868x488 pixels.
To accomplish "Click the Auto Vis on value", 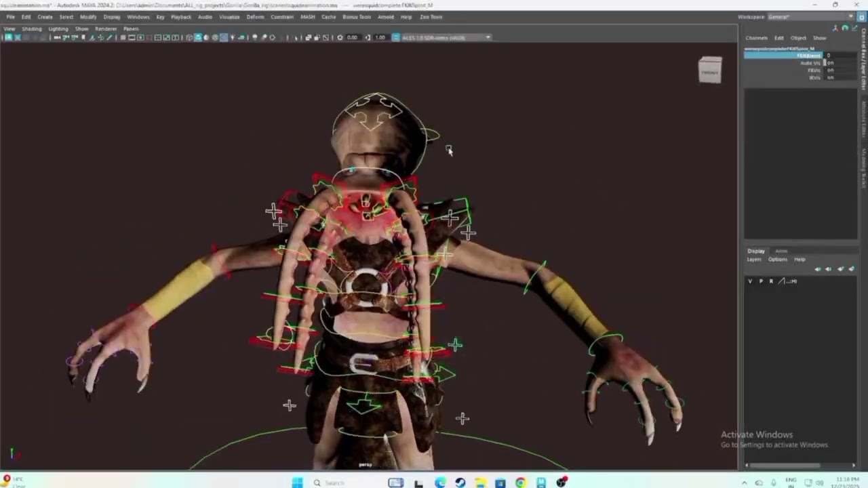I will click(840, 63).
